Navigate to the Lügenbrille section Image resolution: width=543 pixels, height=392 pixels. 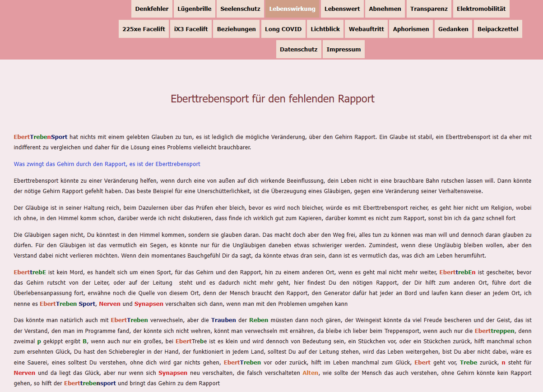[x=195, y=9]
